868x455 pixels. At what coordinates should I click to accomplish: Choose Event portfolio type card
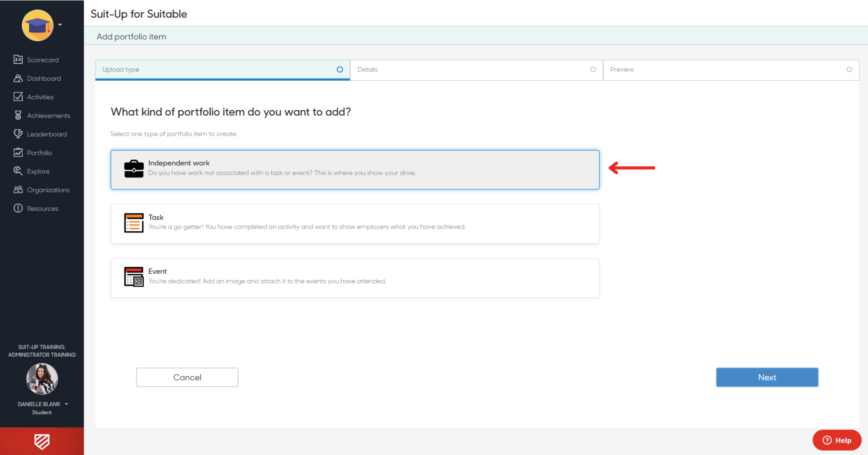click(x=355, y=278)
